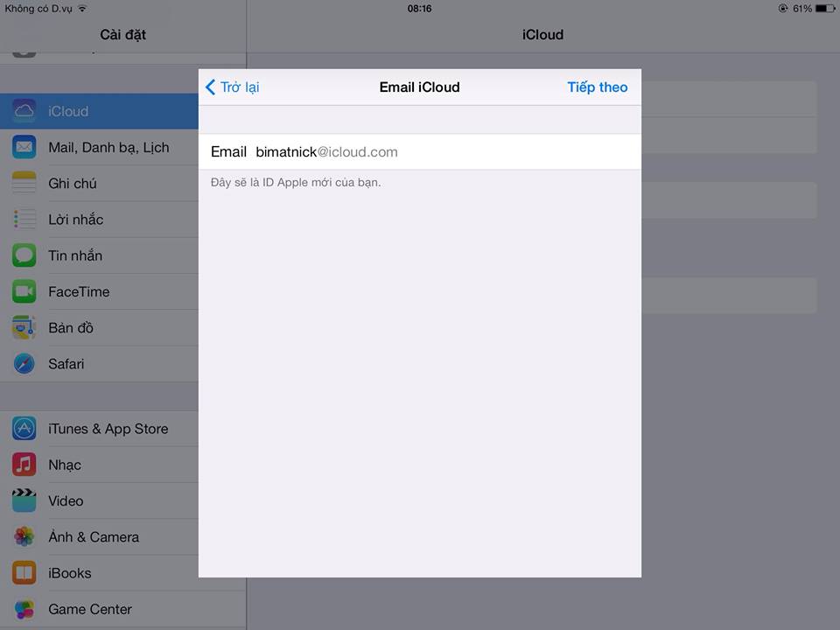The width and height of the screenshot is (840, 630).
Task: Open the iBooks settings row
Action: [99, 573]
